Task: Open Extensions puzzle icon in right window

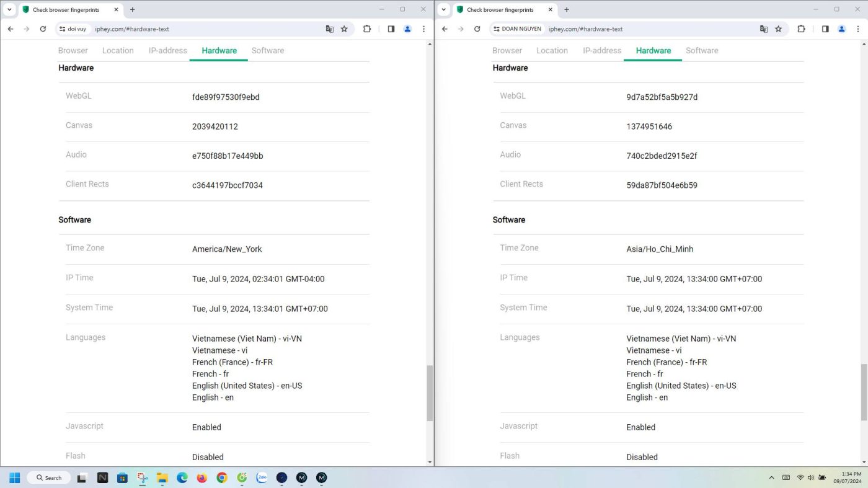Action: click(801, 29)
